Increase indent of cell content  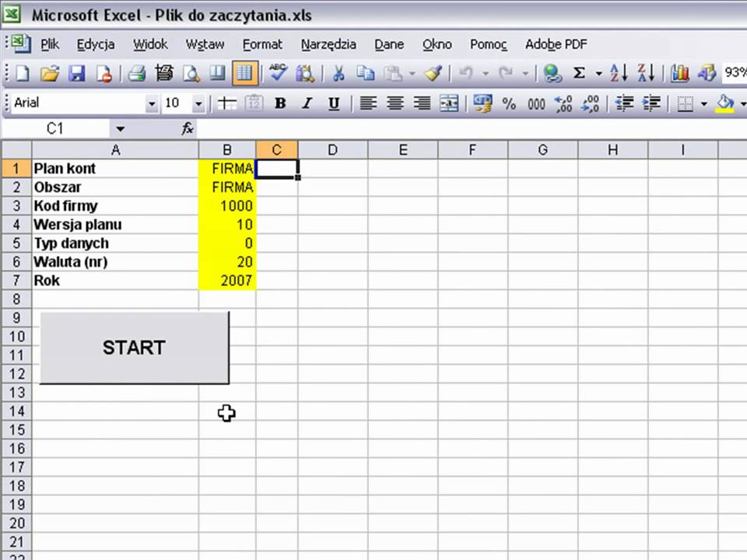651,103
